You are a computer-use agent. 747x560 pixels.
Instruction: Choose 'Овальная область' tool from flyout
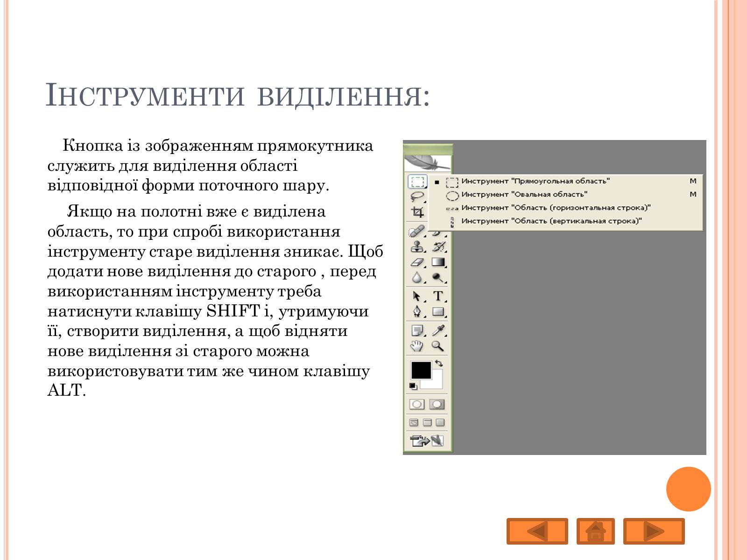pyautogui.click(x=566, y=195)
